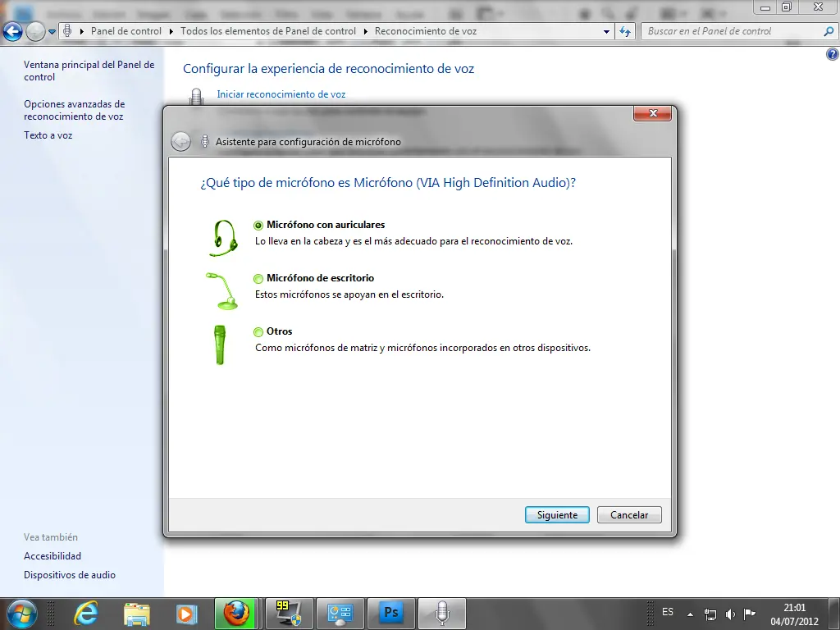Open recent pages dropdown next to forward arrow
This screenshot has width=840, height=630.
pyautogui.click(x=52, y=32)
